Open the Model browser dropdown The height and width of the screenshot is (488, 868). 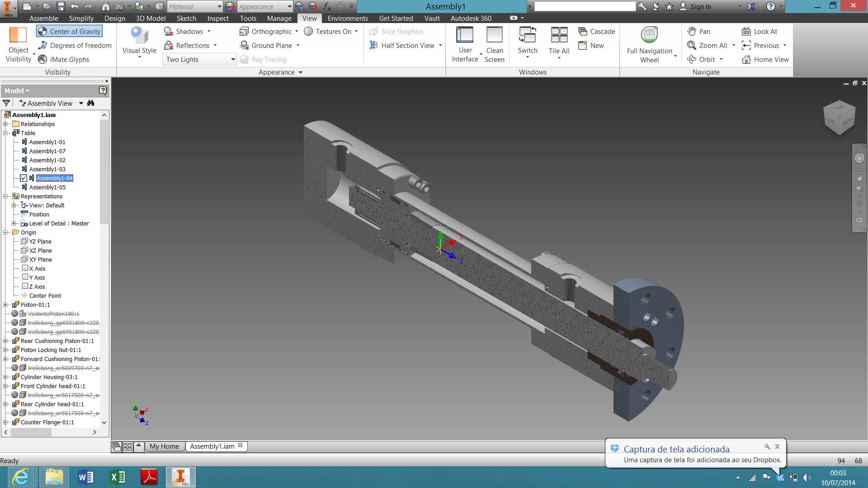pyautogui.click(x=17, y=90)
